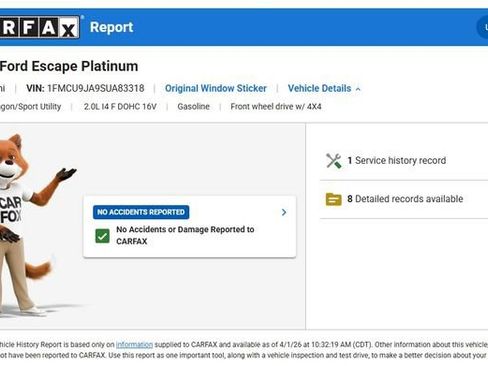This screenshot has height=366, width=488.
Task: Click the 2.0L I4 F DOHC 16V text
Action: tap(120, 107)
